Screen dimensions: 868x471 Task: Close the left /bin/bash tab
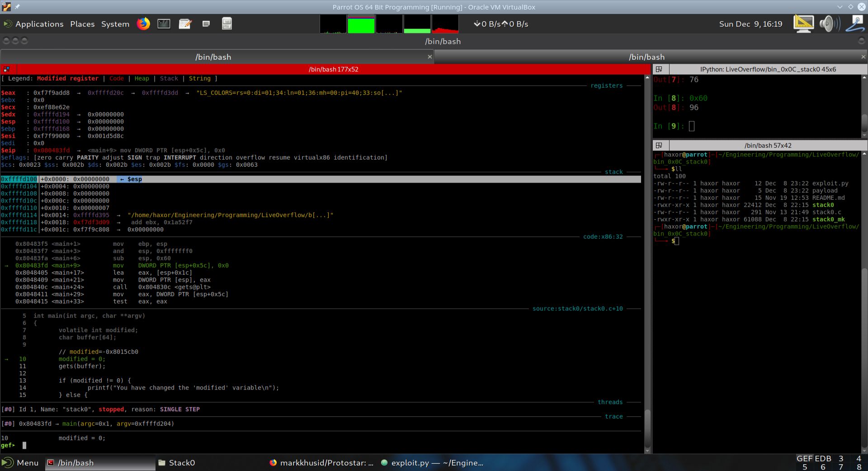tap(429, 57)
